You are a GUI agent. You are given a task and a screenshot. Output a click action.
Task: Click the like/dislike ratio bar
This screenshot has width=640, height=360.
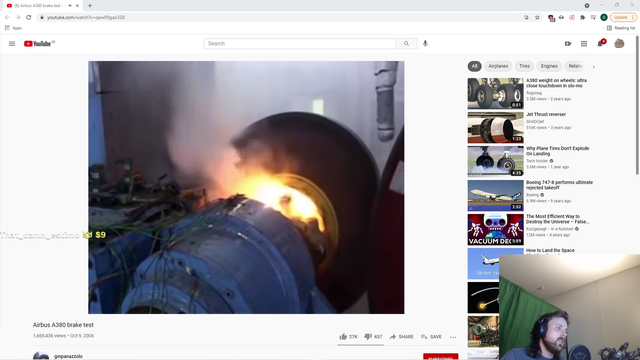pyautogui.click(x=360, y=345)
